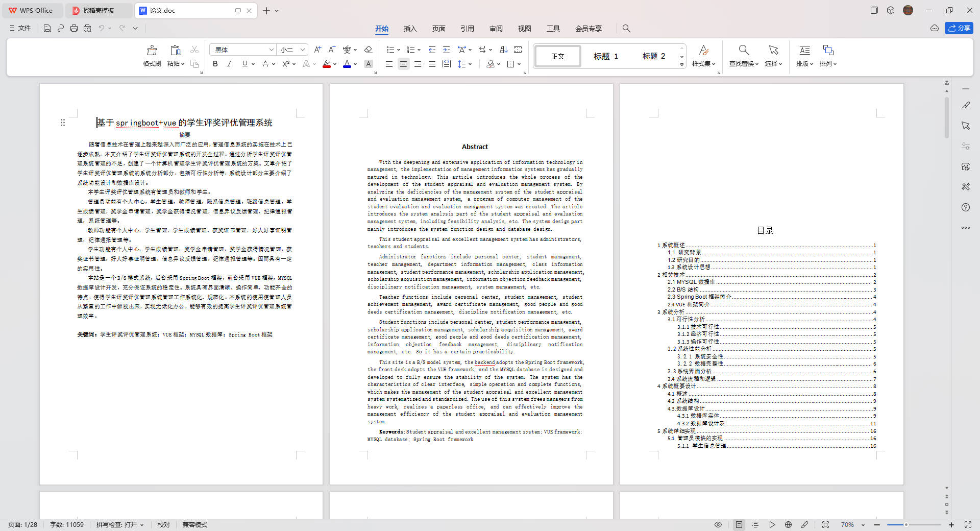Click the print preview icon
The width and height of the screenshot is (980, 531).
(87, 28)
